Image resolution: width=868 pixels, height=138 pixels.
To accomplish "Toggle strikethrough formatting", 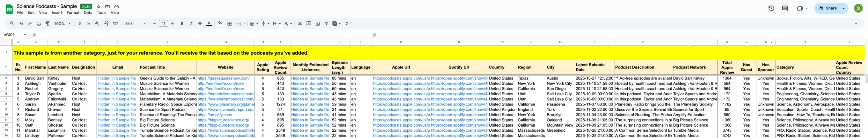I will (200, 23).
